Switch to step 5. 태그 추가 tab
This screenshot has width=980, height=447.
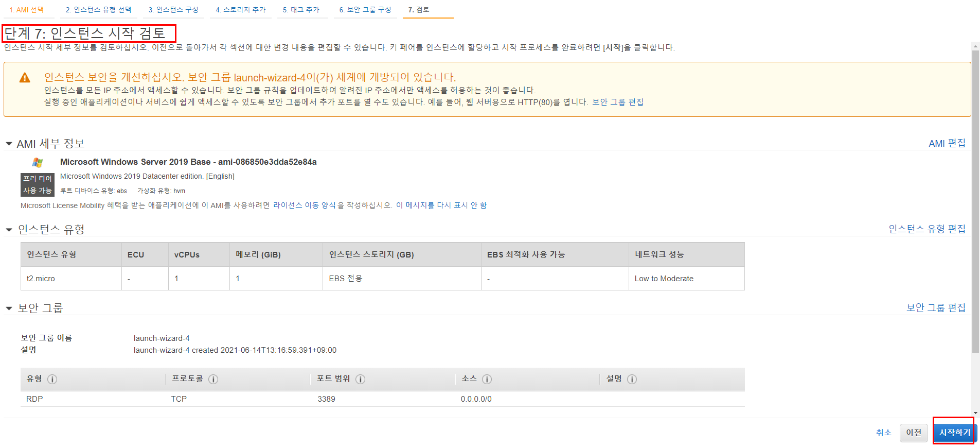[301, 10]
